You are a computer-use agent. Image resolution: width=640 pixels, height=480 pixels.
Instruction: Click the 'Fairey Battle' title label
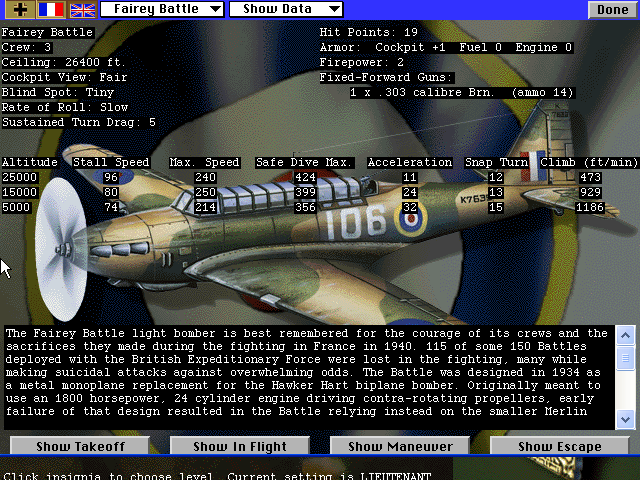pyautogui.click(x=47, y=32)
